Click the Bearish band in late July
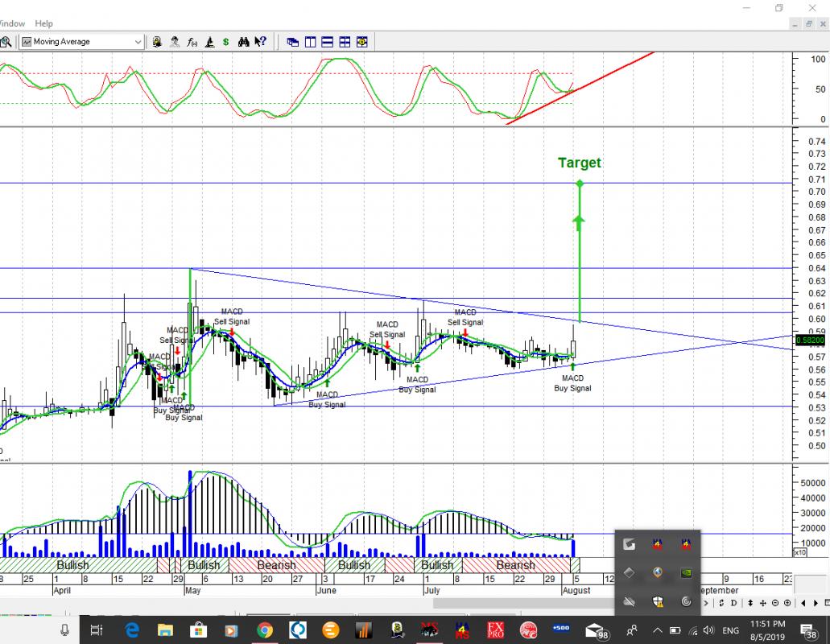Screen dimensions: 830x644 (x=515, y=565)
